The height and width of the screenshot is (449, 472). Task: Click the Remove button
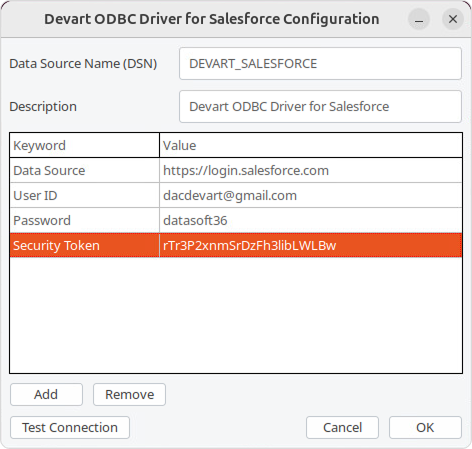[x=129, y=394]
